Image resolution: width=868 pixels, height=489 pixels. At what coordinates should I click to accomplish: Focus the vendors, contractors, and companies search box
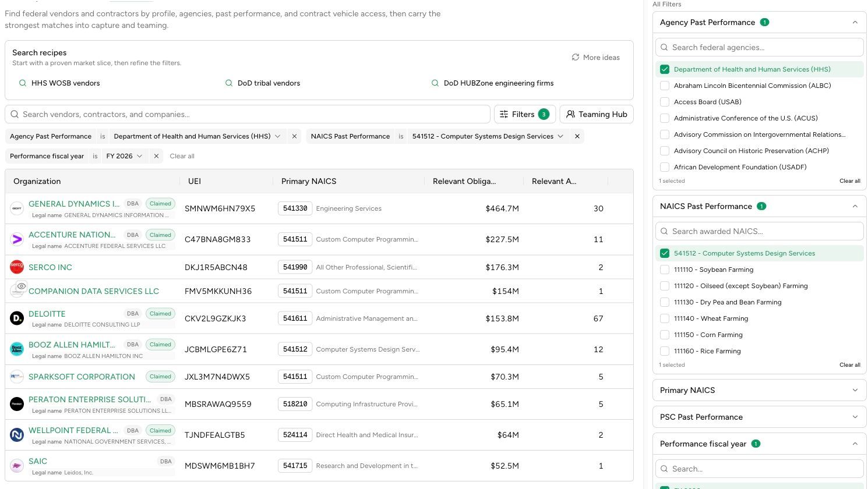248,114
